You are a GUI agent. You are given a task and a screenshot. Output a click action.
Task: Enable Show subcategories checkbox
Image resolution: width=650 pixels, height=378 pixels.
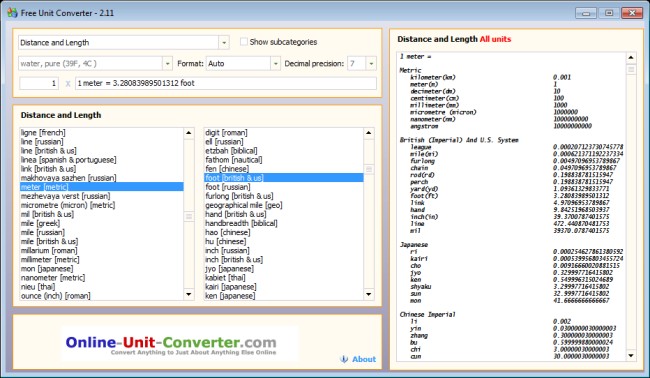[244, 41]
